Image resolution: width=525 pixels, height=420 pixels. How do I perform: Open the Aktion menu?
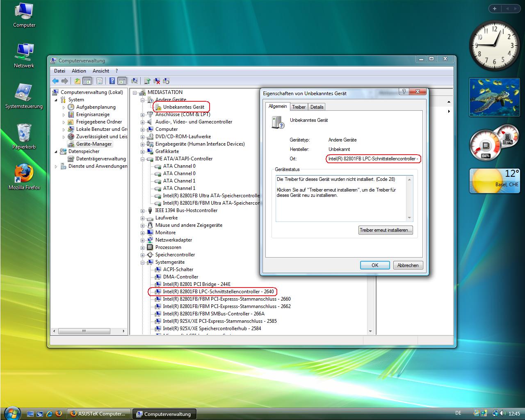tap(79, 71)
